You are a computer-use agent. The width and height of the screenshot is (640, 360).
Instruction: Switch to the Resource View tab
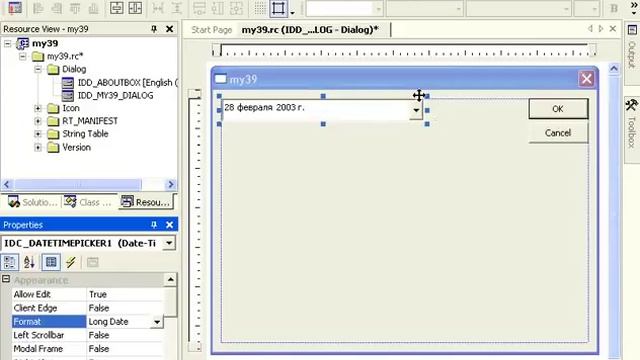point(147,202)
